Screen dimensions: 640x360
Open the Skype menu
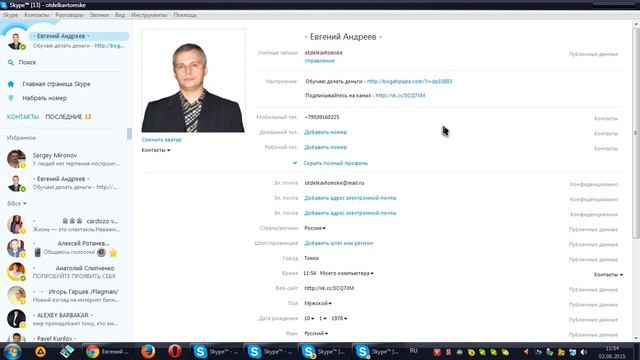point(10,15)
